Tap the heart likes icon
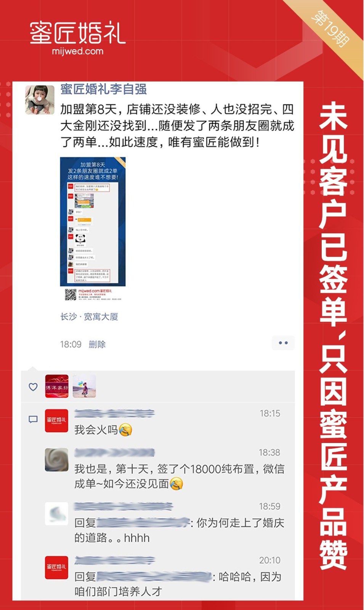 pos(33,387)
